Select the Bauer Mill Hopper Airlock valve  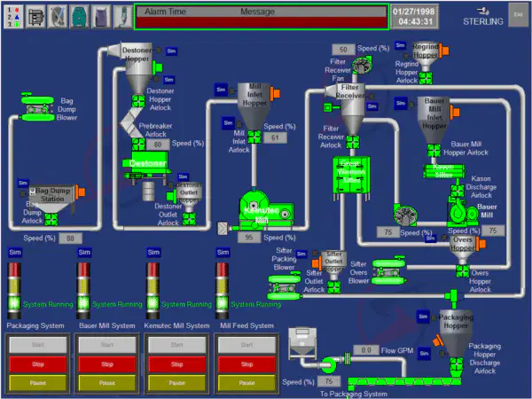click(x=434, y=151)
